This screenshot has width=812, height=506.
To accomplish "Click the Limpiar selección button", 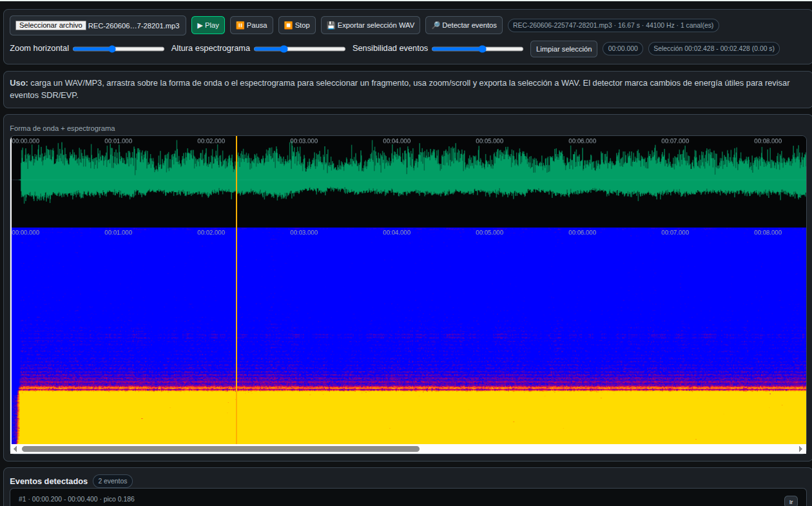I will (x=564, y=49).
